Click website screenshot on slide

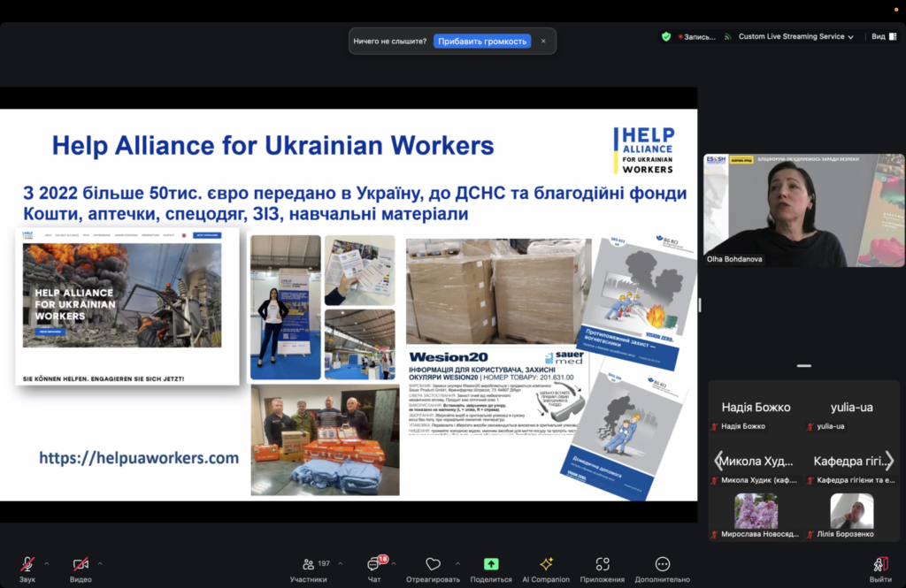tap(127, 307)
